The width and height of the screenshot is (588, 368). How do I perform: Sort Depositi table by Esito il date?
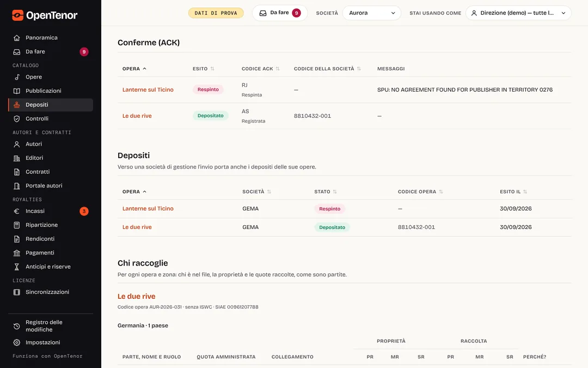[x=513, y=191]
